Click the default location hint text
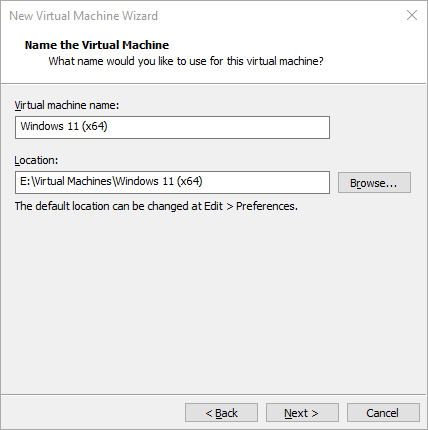Image resolution: width=428 pixels, height=430 pixels. pos(156,206)
